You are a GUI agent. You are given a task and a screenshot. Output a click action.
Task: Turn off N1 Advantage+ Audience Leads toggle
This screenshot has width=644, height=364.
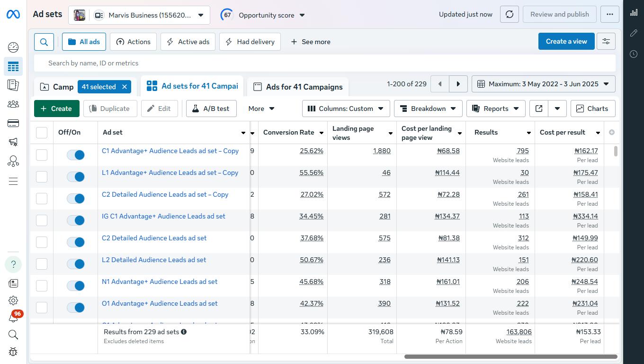(76, 286)
